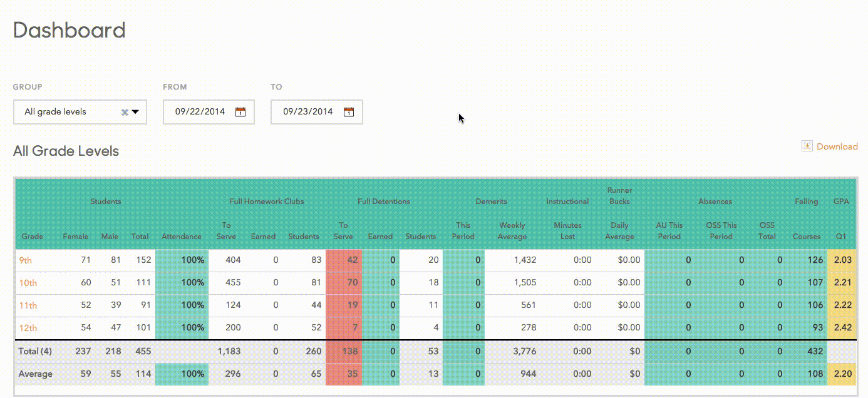Open the FROM date calendar picker icon
Screen dimensions: 868x398
[x=239, y=111]
